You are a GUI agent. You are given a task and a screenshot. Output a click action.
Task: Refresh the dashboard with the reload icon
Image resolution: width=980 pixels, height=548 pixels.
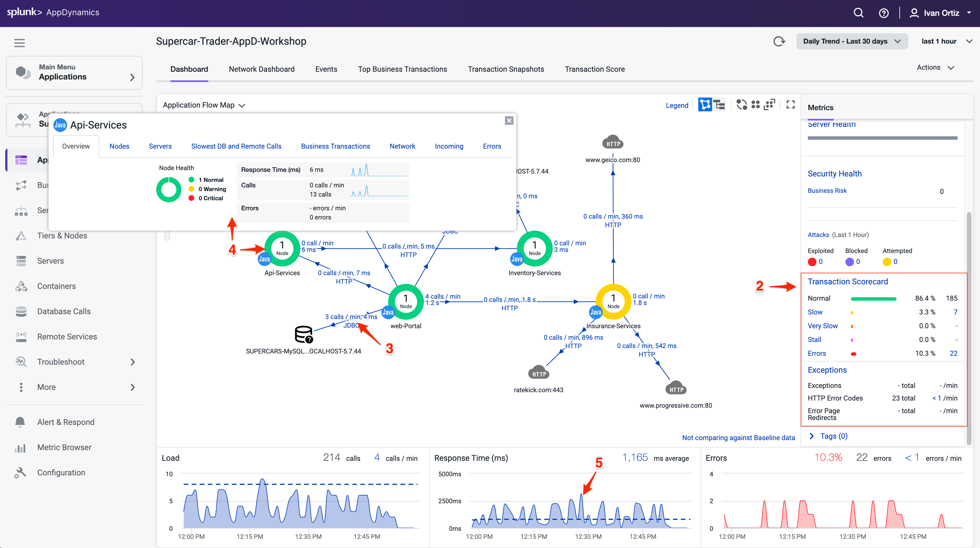pos(779,41)
